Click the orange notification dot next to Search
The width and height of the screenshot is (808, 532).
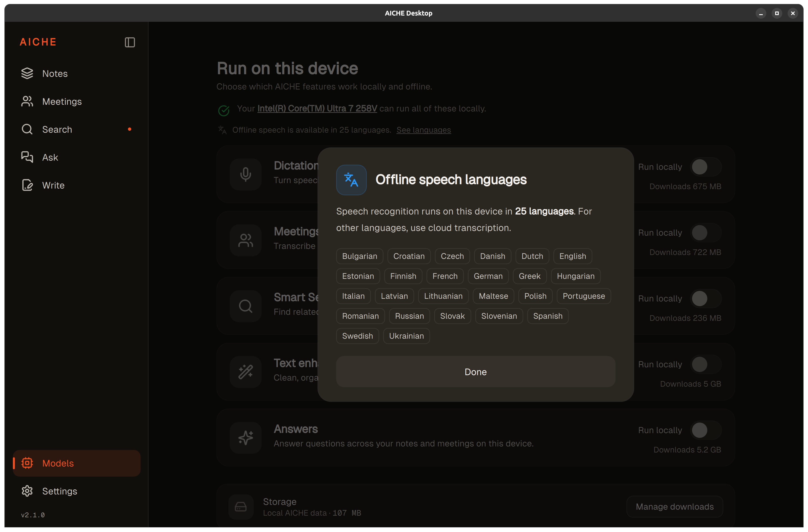[129, 129]
